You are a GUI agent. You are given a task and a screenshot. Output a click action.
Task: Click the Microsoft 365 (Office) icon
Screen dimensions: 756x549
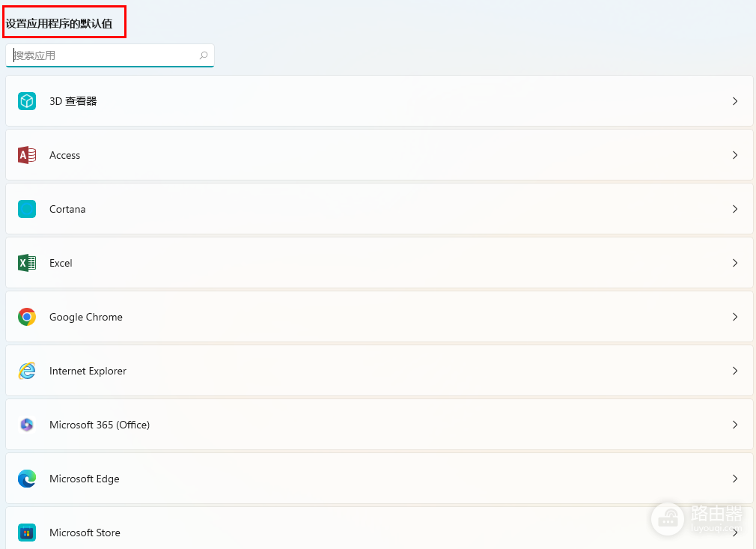[x=27, y=425]
